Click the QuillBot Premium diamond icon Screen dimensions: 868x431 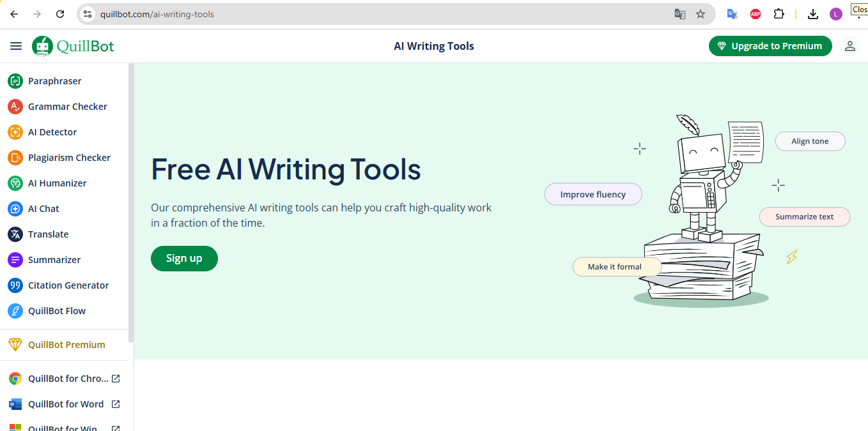point(15,345)
